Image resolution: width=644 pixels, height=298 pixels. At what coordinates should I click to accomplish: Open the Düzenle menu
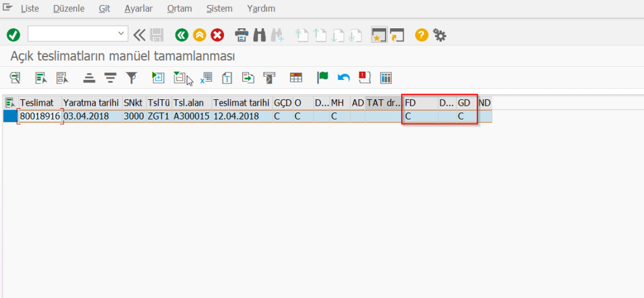(69, 8)
